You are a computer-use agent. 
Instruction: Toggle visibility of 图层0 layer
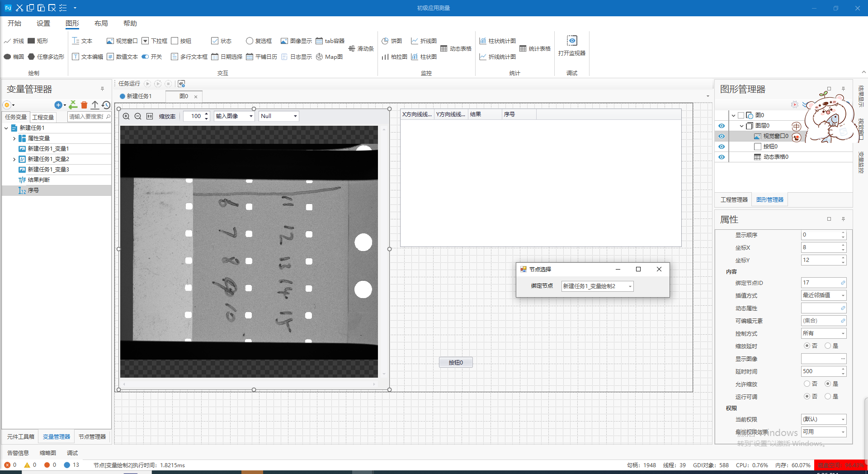click(x=722, y=126)
